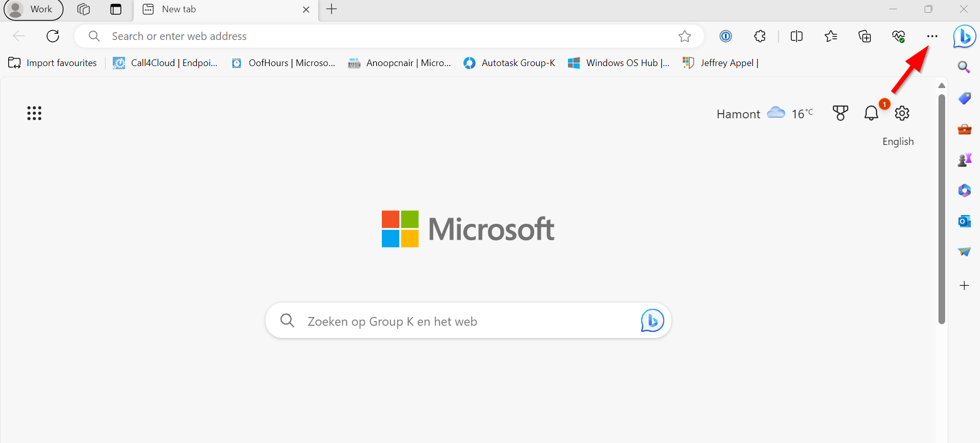Open OofHours | Microso... bookmark

[283, 63]
